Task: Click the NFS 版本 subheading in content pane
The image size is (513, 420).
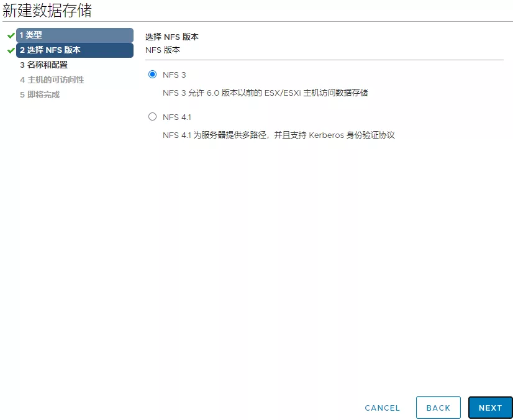Action: [163, 50]
